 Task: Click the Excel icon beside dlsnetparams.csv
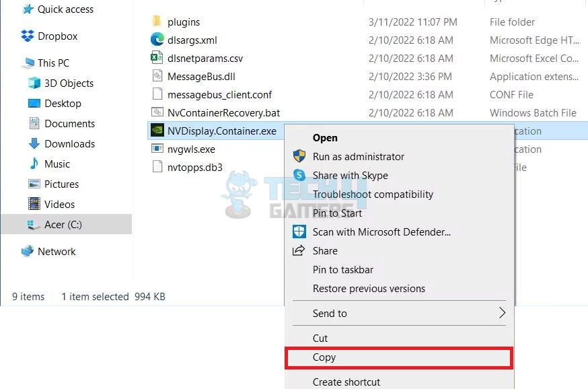point(157,58)
